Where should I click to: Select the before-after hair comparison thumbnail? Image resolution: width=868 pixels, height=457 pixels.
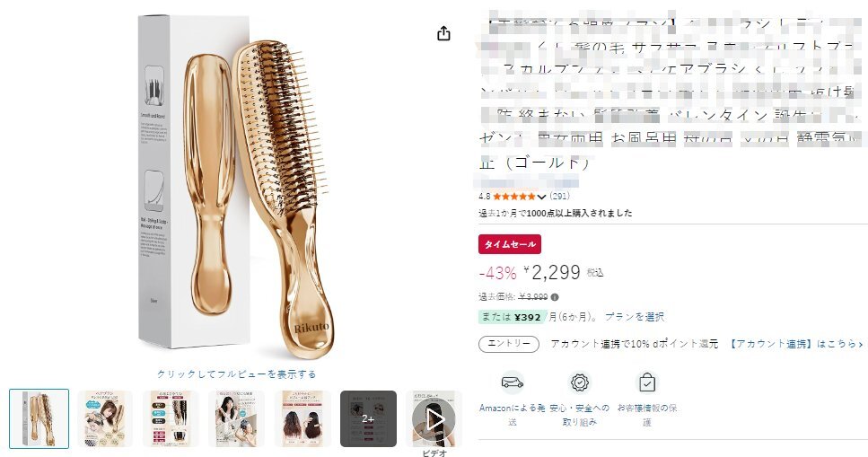(302, 418)
